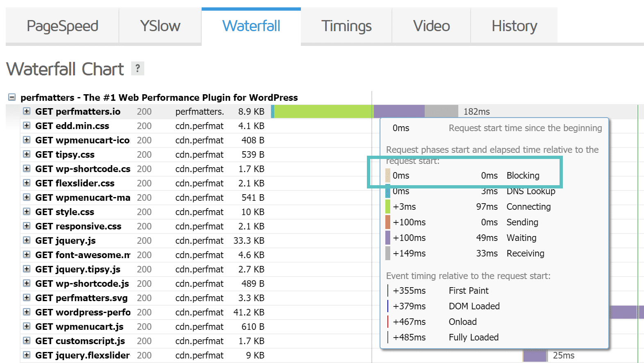The height and width of the screenshot is (363, 644).
Task: Expand the GET perfmatters.io request row
Action: pos(27,111)
